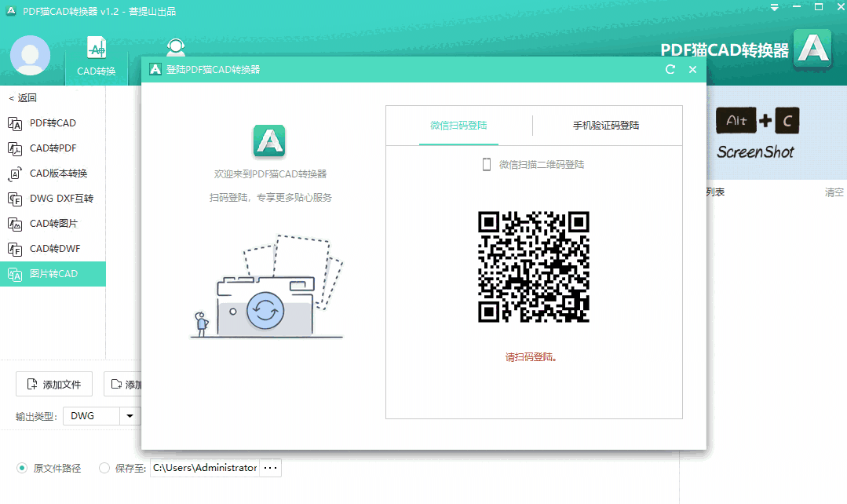Click the user avatar circle
The image size is (847, 504).
coord(30,55)
